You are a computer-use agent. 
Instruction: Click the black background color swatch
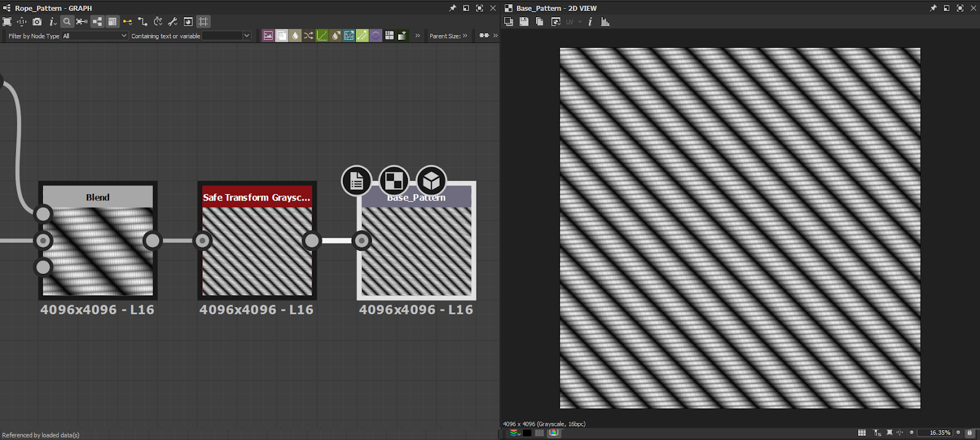[x=527, y=433]
